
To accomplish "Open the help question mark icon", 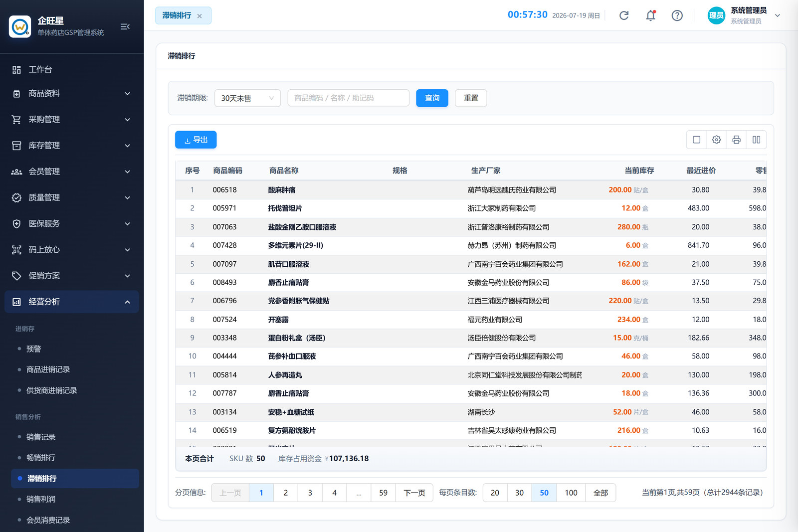I will 677,15.
